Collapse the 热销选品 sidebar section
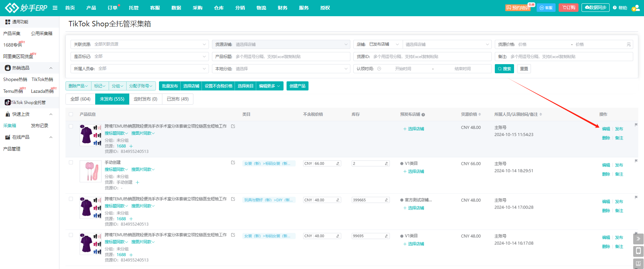The width and height of the screenshot is (644, 269). (51, 68)
